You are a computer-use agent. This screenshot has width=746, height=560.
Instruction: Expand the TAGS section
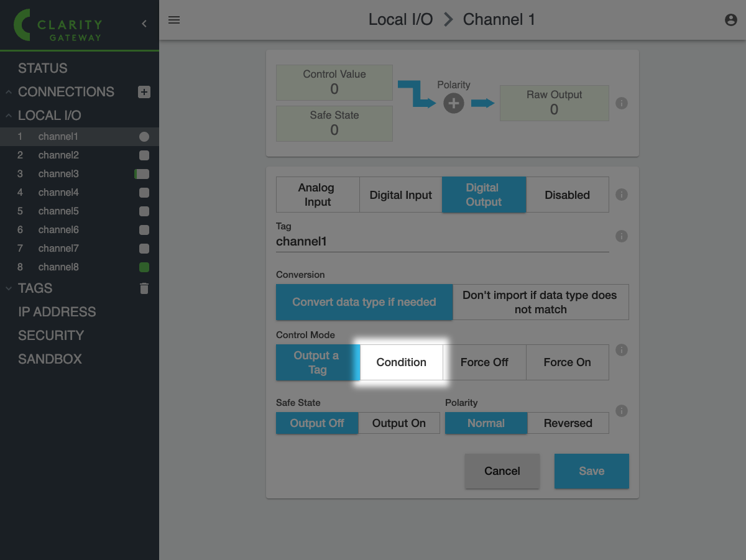9,288
